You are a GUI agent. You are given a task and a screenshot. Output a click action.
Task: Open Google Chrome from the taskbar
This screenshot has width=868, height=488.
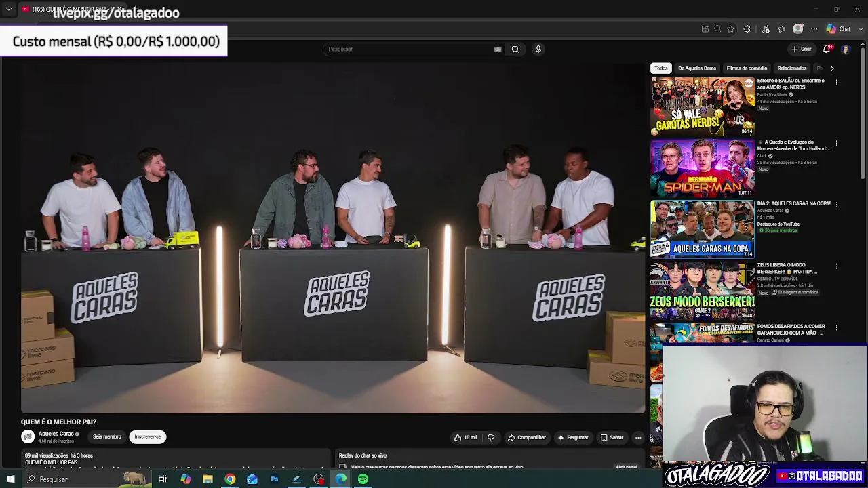[230, 479]
